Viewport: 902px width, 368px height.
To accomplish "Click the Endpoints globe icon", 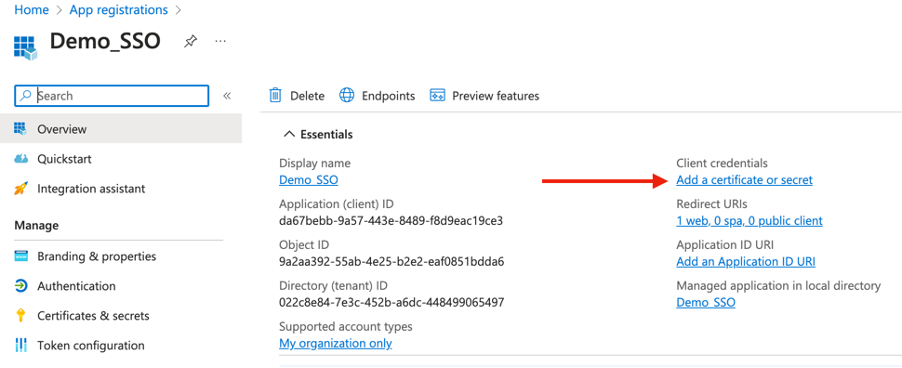I will coord(347,95).
